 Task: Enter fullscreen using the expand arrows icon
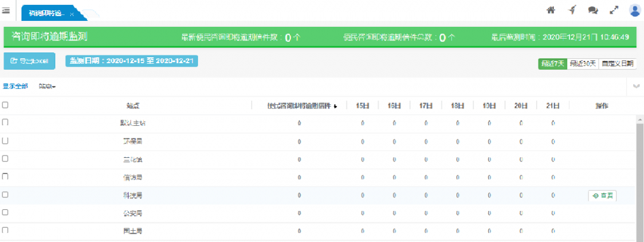tap(614, 10)
